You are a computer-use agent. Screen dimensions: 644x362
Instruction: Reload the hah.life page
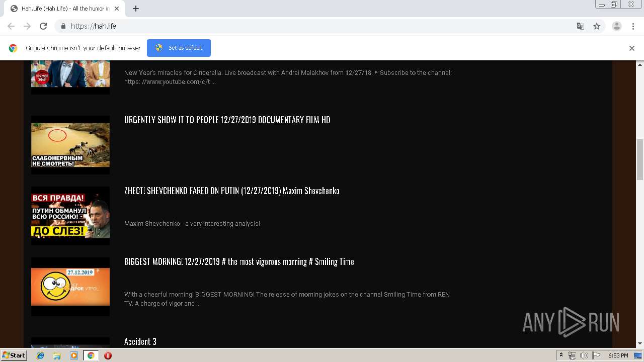(x=43, y=26)
